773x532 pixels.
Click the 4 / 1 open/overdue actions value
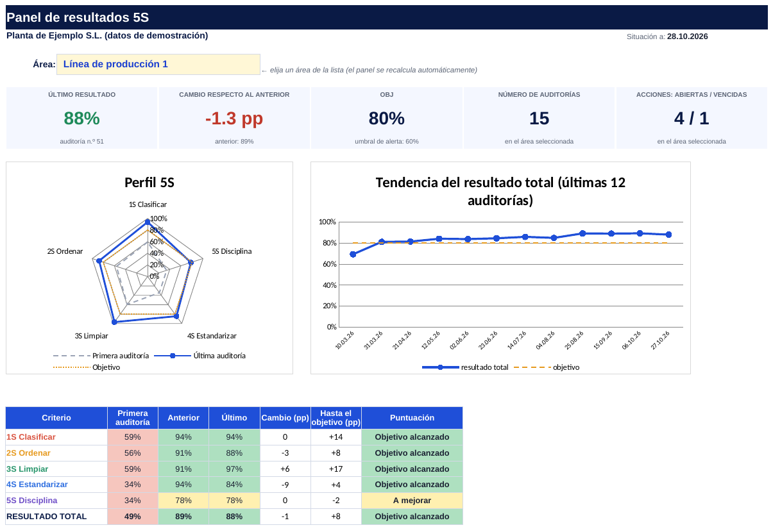pos(692,119)
